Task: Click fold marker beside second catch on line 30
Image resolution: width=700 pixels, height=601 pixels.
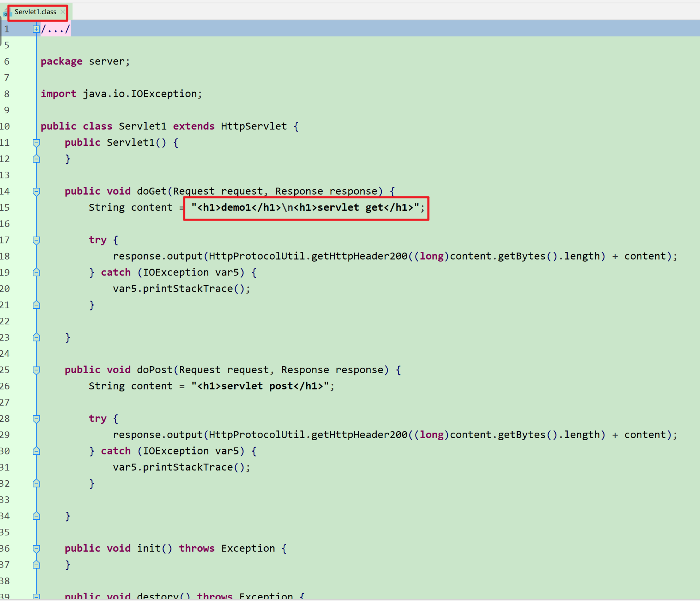Action: click(36, 451)
